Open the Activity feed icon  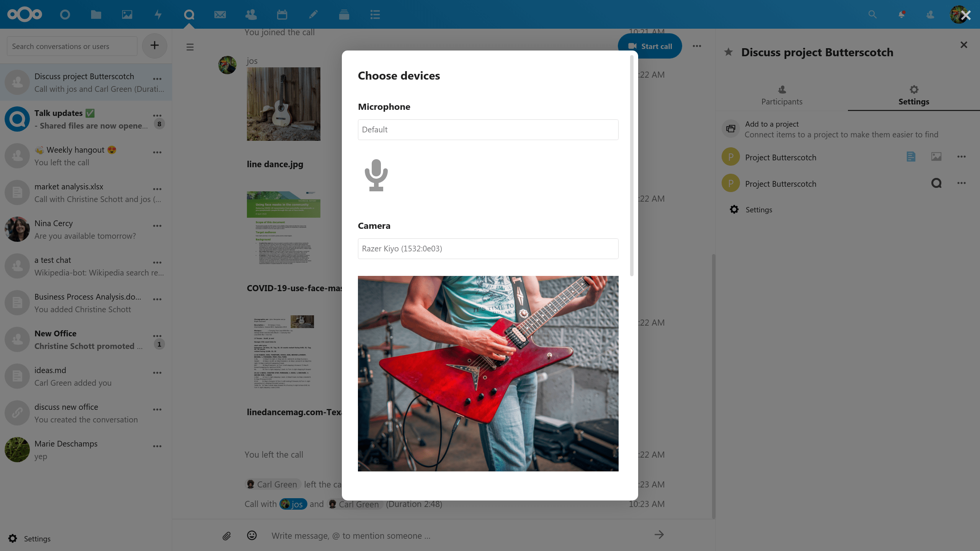pos(157,13)
